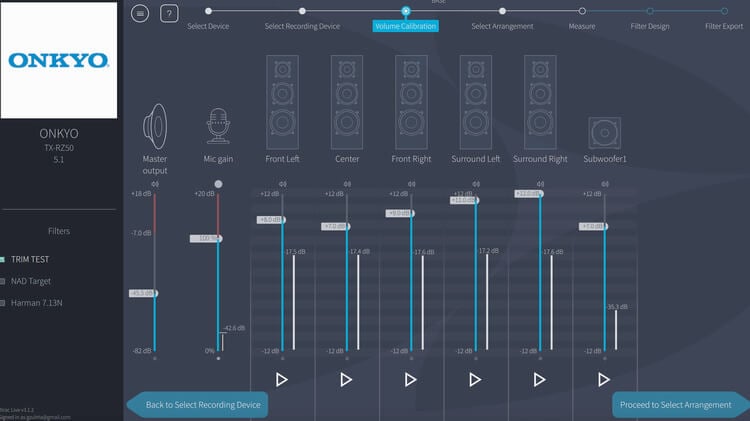Image resolution: width=750 pixels, height=421 pixels.
Task: Mute the Front Right channel
Action: (x=411, y=184)
